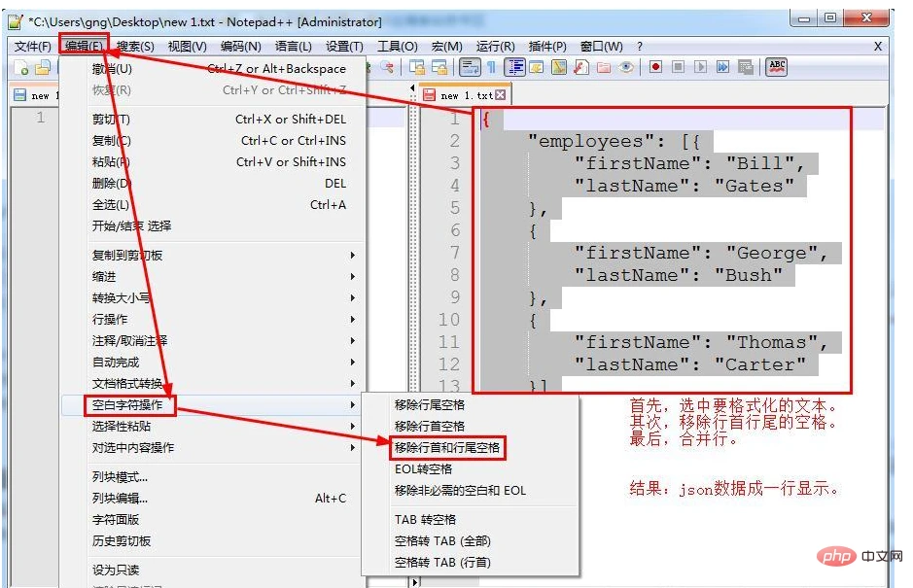Open the spell checker (ABC icon)
This screenshot has width=913, height=588.
click(x=775, y=67)
